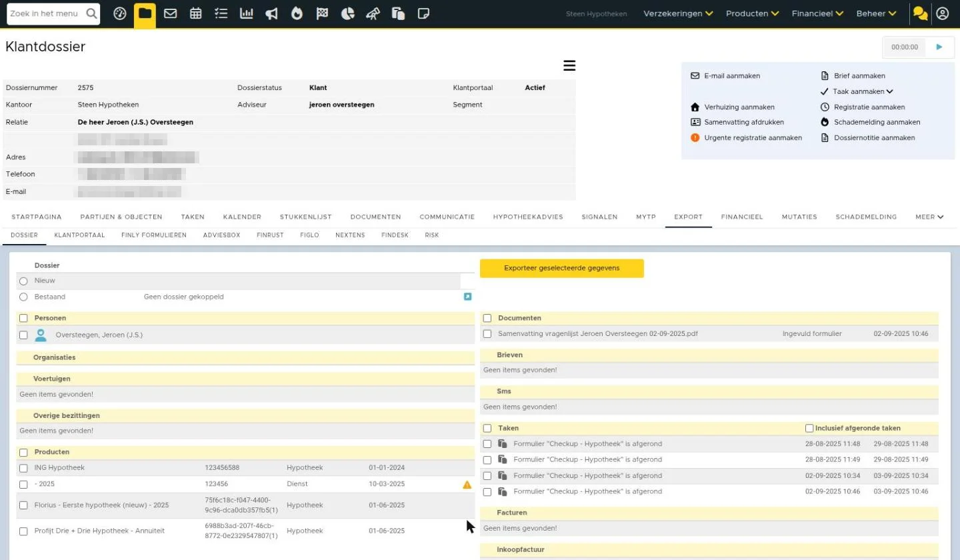Open the Hypotheekadvies tab
Viewport: 960px width, 560px height.
pos(528,217)
